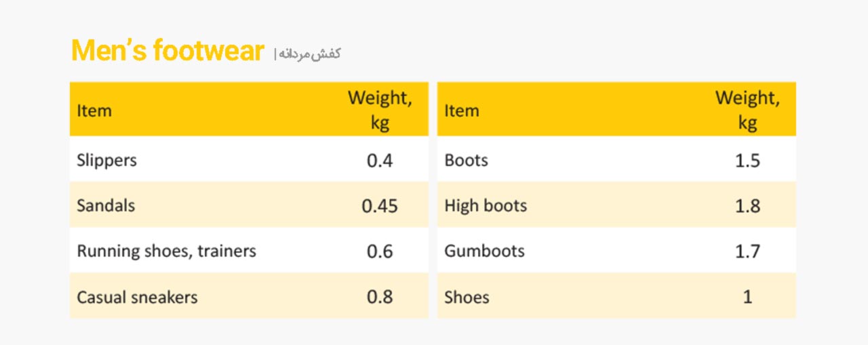Click the 0.45 weight value

coord(380,206)
